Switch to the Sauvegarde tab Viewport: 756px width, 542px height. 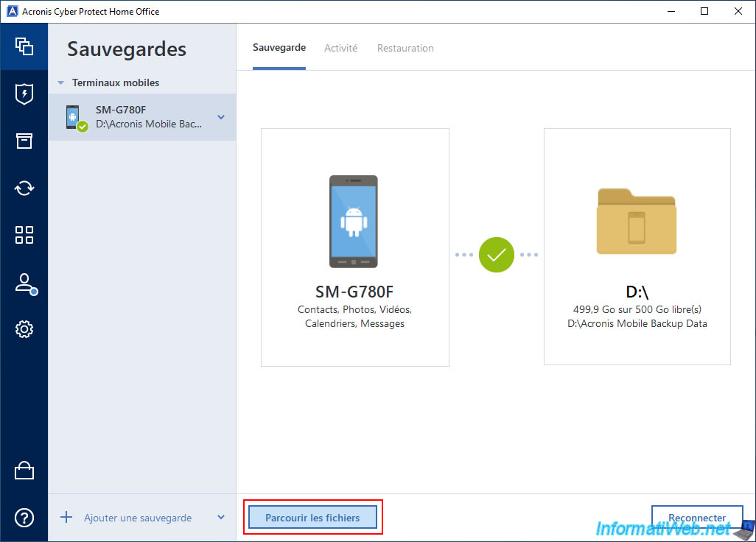(x=279, y=48)
